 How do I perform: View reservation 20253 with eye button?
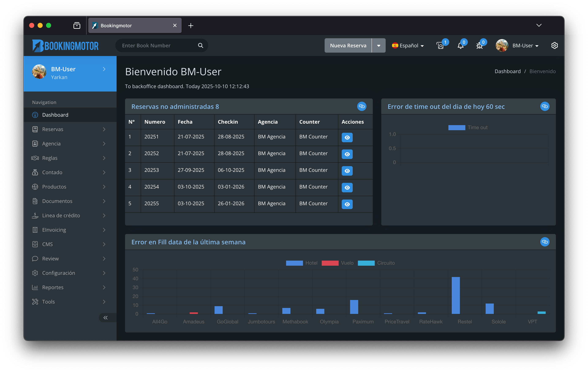[347, 171]
